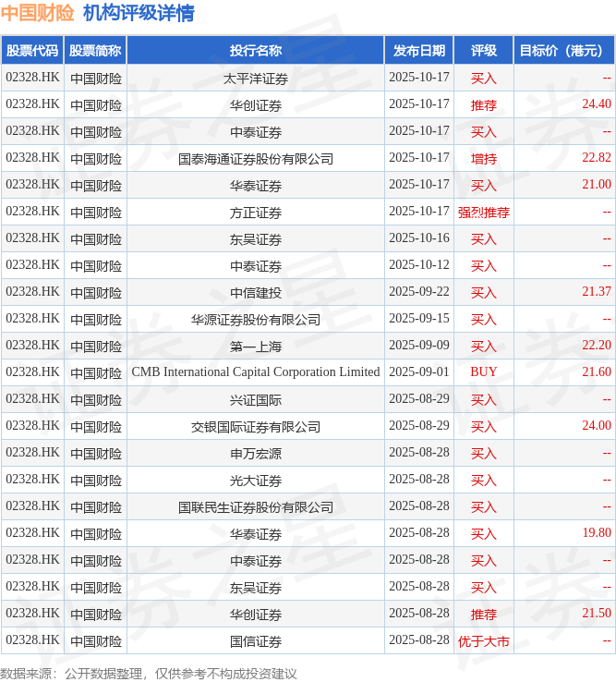Click 买入 rating in the 光大证券 row
616x682 pixels.
(483, 481)
